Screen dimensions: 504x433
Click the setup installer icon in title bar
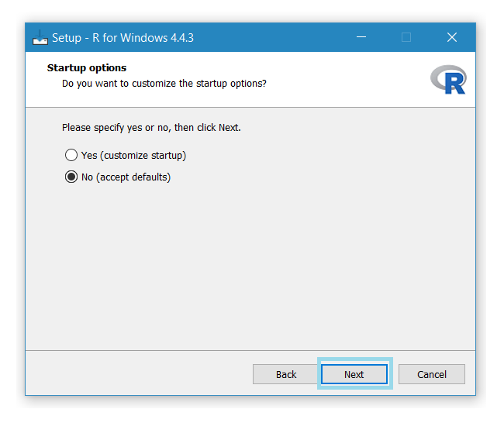(x=40, y=38)
